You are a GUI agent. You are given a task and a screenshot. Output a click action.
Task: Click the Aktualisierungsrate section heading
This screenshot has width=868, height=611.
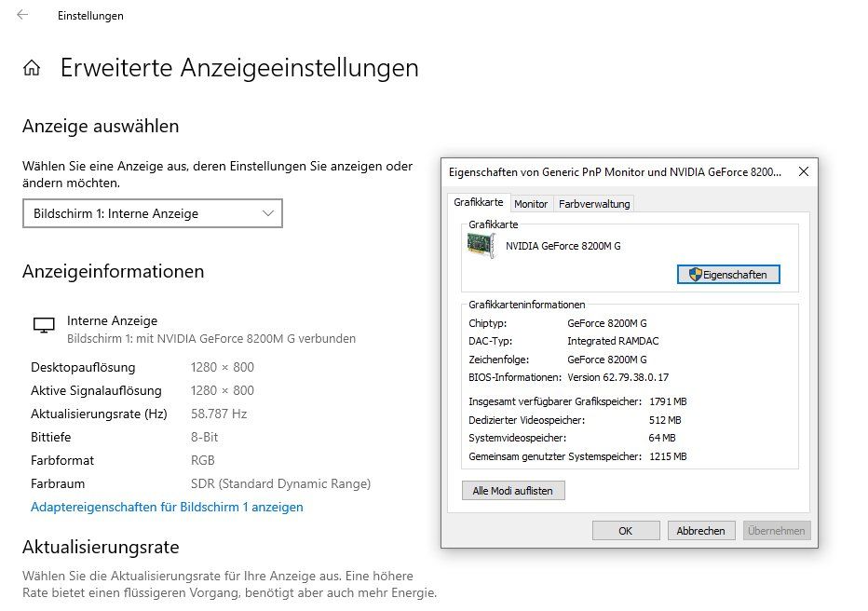(101, 547)
